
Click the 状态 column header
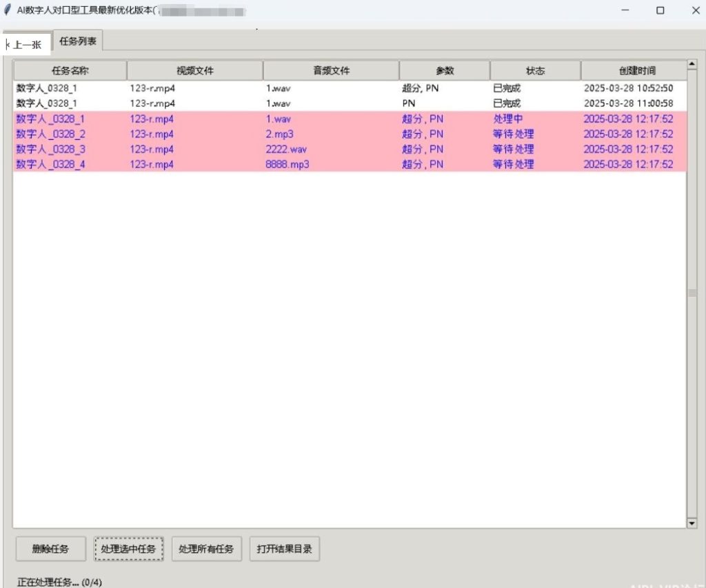tap(535, 70)
